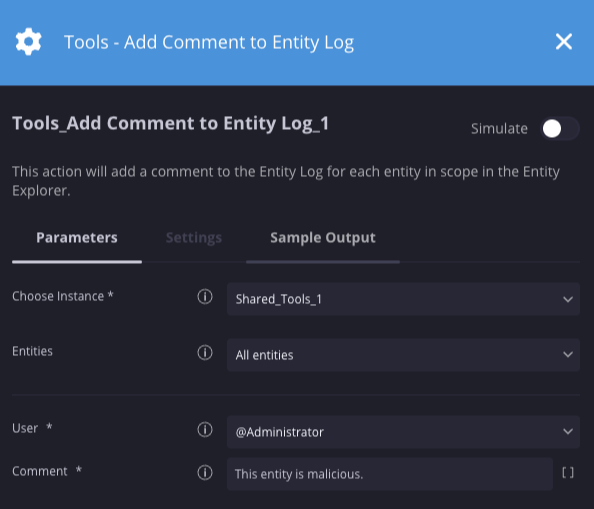Toggle the Simulate switch
Image resolution: width=594 pixels, height=509 pixels.
[x=560, y=129]
